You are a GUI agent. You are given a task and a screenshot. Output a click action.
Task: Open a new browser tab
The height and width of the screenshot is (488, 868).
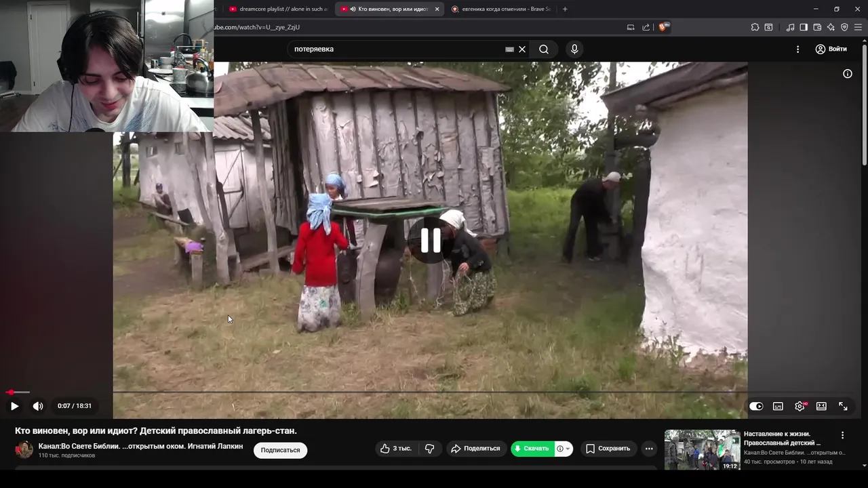click(x=565, y=9)
